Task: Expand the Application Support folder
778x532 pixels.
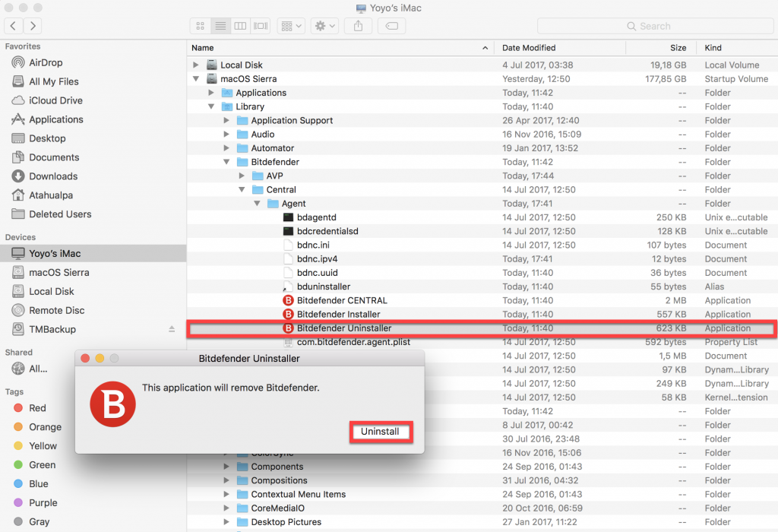Action: [226, 121]
